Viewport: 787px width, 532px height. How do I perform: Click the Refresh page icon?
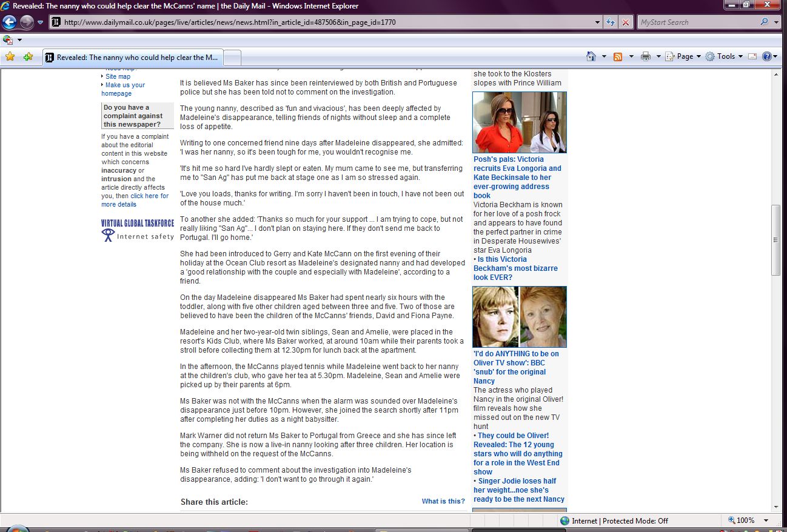tap(611, 22)
